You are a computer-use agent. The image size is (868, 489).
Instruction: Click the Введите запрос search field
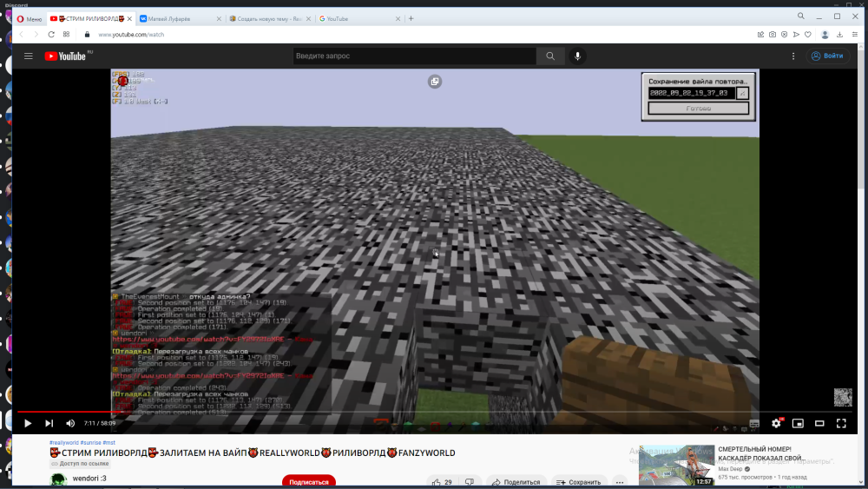[x=414, y=56]
